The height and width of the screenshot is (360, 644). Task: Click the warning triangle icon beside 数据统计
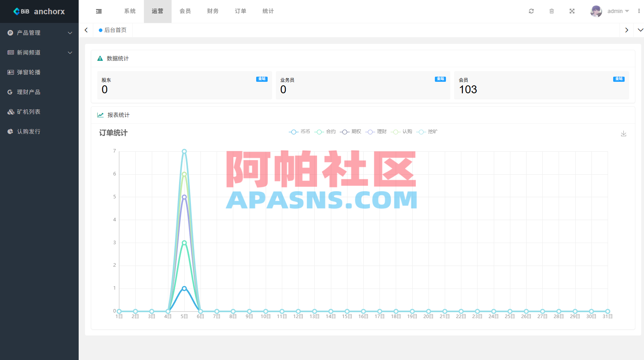point(100,58)
